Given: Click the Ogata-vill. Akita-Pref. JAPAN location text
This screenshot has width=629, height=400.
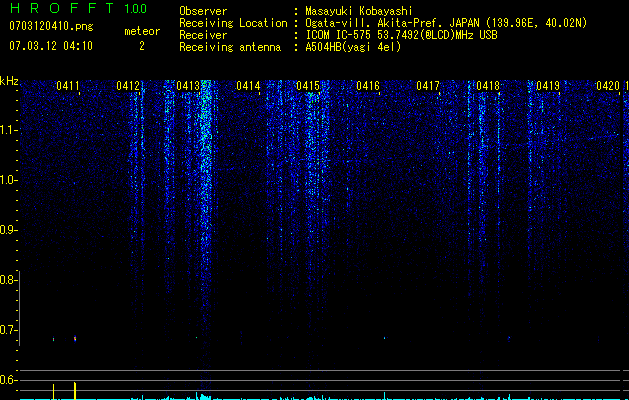Looking at the screenshot, I should [x=446, y=23].
